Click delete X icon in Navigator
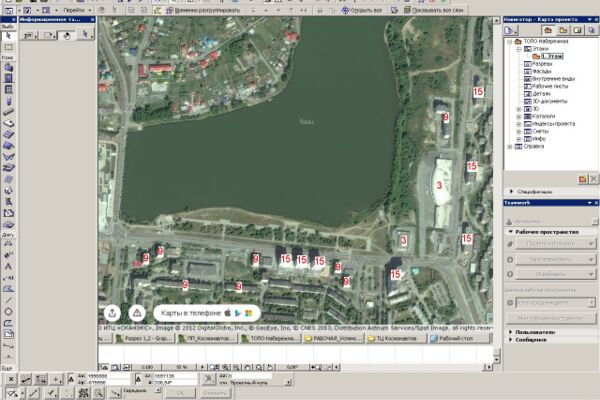Image resolution: width=600 pixels, height=400 pixels. [593, 179]
